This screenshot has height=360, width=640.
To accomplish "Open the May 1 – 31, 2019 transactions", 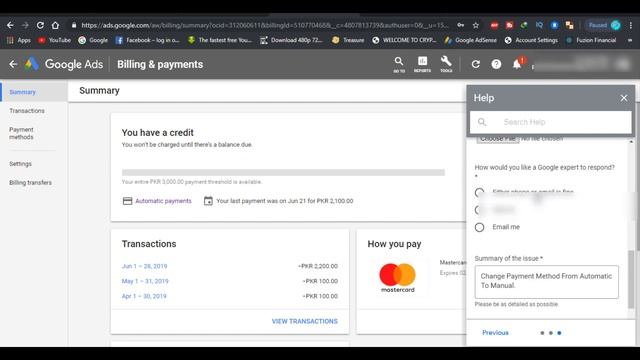I will point(145,281).
